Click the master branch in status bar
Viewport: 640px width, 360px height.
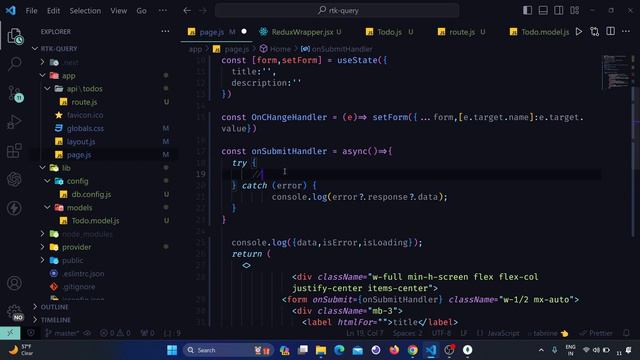point(62,333)
